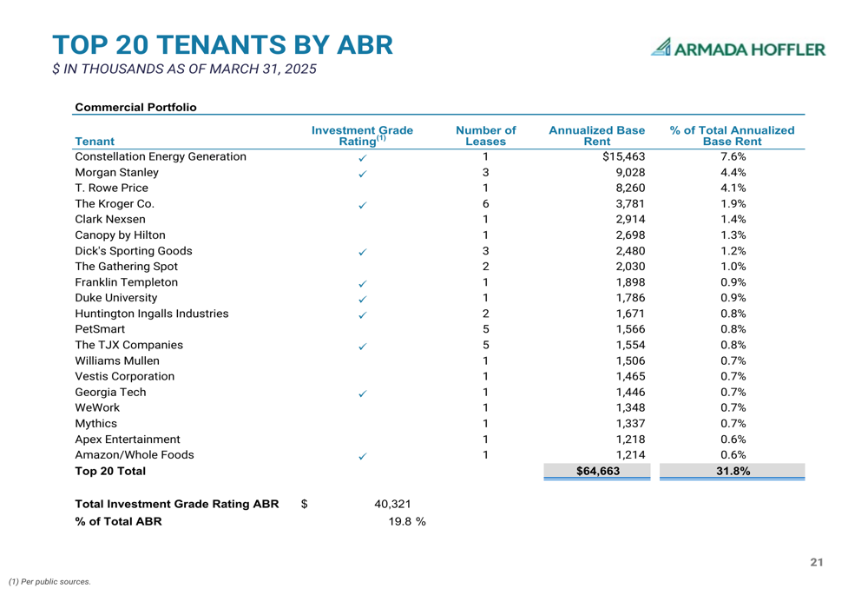Click the 'Top 20 Total' row label

[110, 471]
